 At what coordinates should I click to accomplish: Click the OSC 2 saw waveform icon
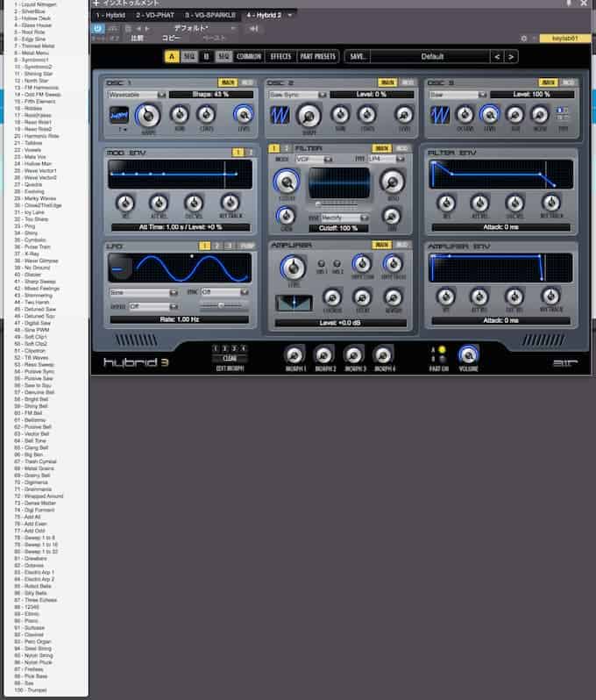(x=280, y=115)
